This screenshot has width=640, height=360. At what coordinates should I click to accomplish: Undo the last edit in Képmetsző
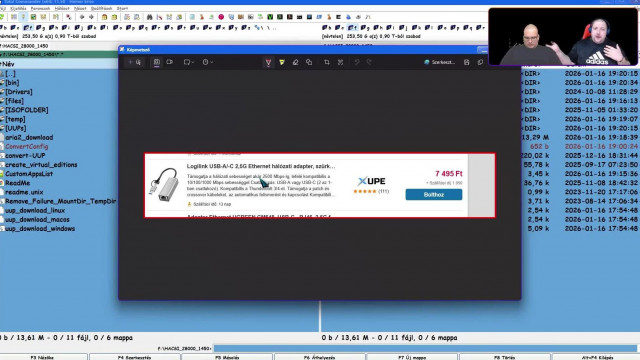coord(357,62)
